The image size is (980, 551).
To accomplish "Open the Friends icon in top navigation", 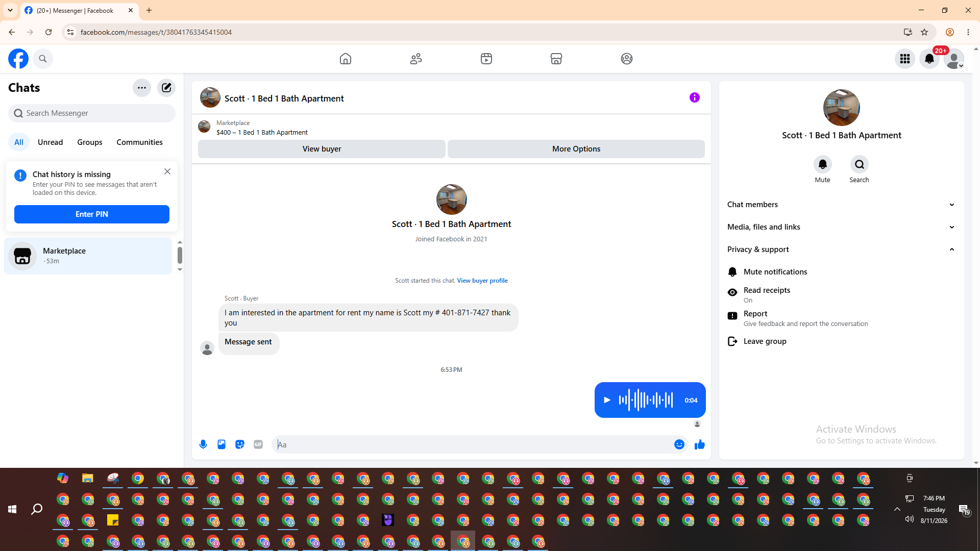I will pyautogui.click(x=416, y=59).
